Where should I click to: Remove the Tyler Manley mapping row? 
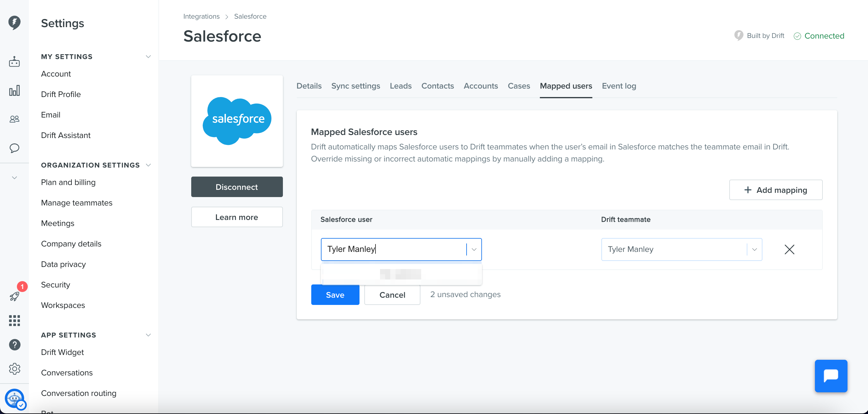(789, 249)
